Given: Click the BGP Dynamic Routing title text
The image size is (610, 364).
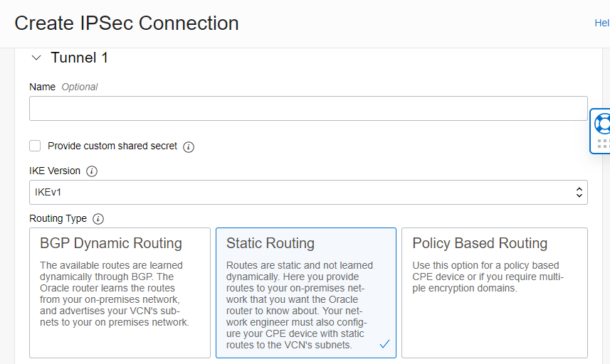Looking at the screenshot, I should point(111,243).
